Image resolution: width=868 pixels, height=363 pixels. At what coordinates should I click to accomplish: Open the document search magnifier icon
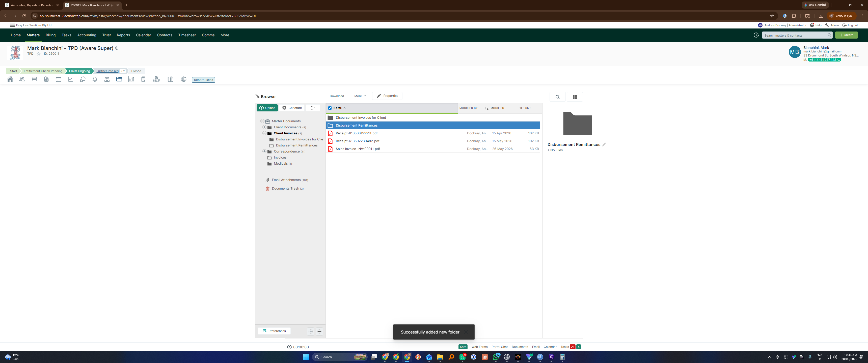(558, 97)
